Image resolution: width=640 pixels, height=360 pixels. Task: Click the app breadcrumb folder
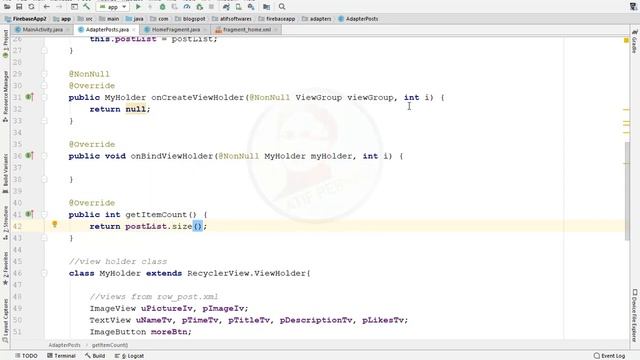[62, 19]
